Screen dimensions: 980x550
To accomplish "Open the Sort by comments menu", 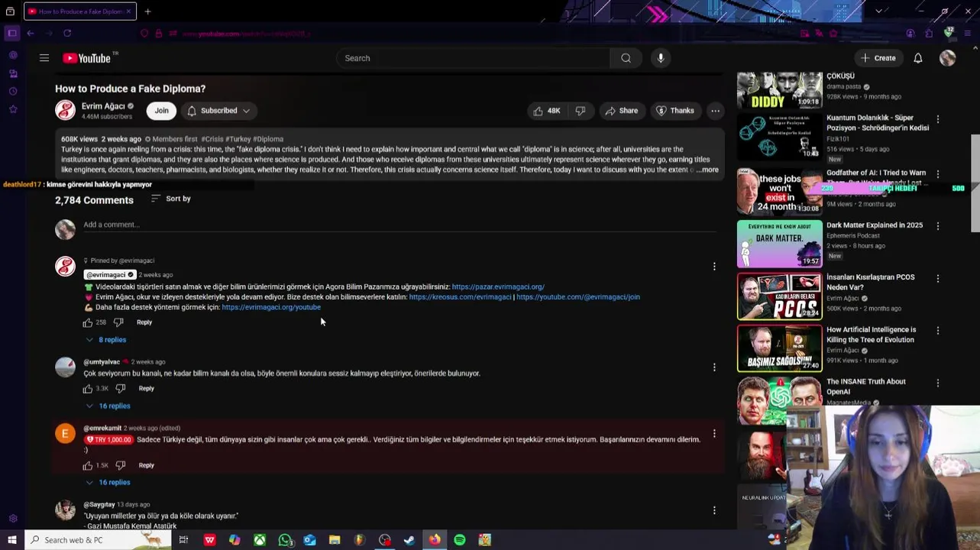I will coord(170,199).
